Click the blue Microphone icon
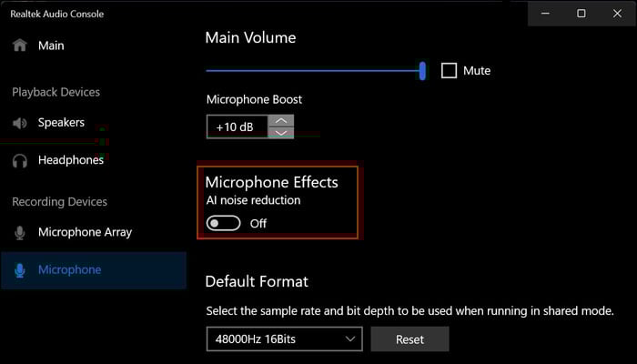The height and width of the screenshot is (364, 637). [19, 270]
